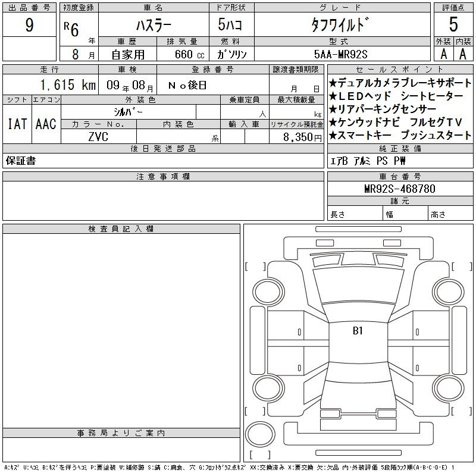This screenshot has width=476, height=476.
Task: Click the shift type IAT
Action: [x=17, y=124]
